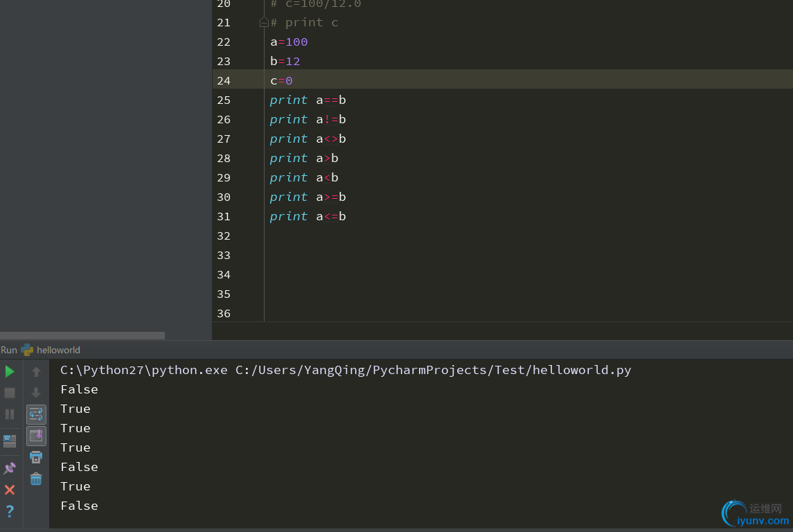Screen dimensions: 793x532
Task: Click the project panel horizontal scrollbar
Action: click(x=82, y=336)
